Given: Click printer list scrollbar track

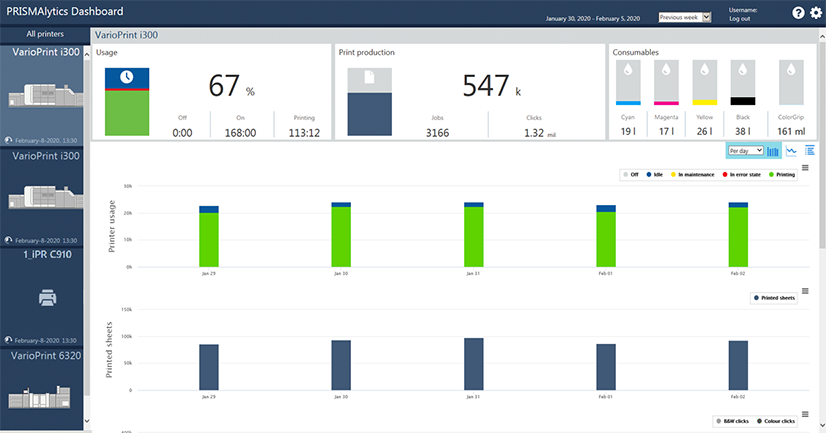Looking at the screenshot, I should point(87,237).
